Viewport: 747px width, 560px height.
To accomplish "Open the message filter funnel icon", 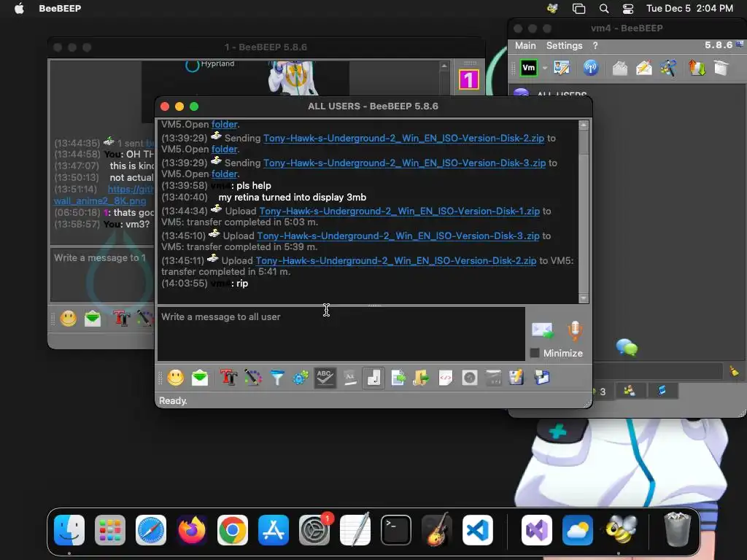I will (276, 378).
